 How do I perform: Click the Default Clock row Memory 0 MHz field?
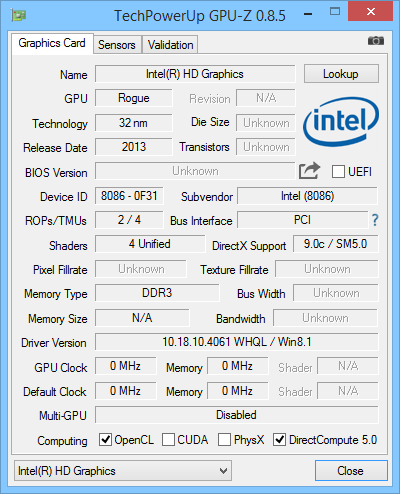(238, 390)
